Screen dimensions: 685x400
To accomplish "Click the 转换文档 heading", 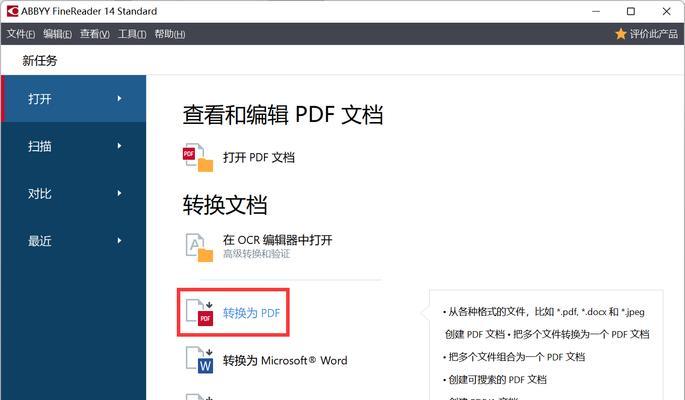I will 225,205.
